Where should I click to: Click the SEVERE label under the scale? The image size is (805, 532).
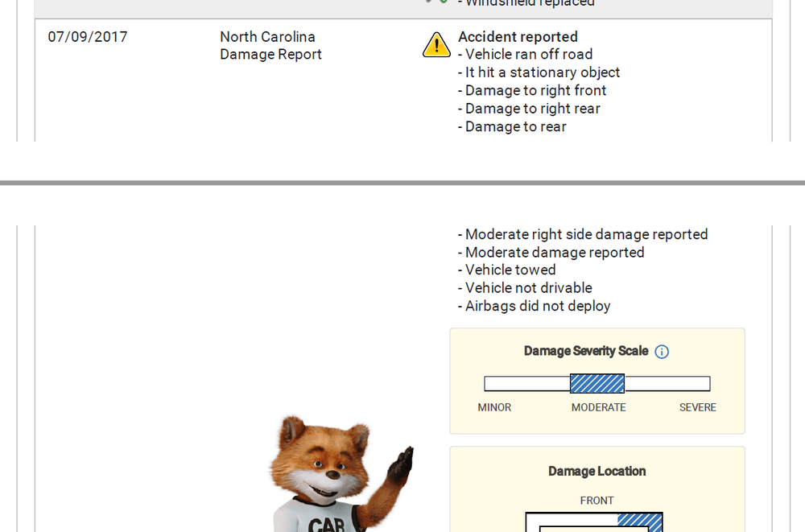(697, 408)
